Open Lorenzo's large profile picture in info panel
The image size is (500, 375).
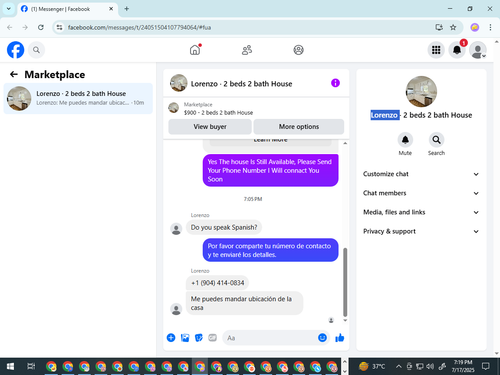pyautogui.click(x=421, y=91)
